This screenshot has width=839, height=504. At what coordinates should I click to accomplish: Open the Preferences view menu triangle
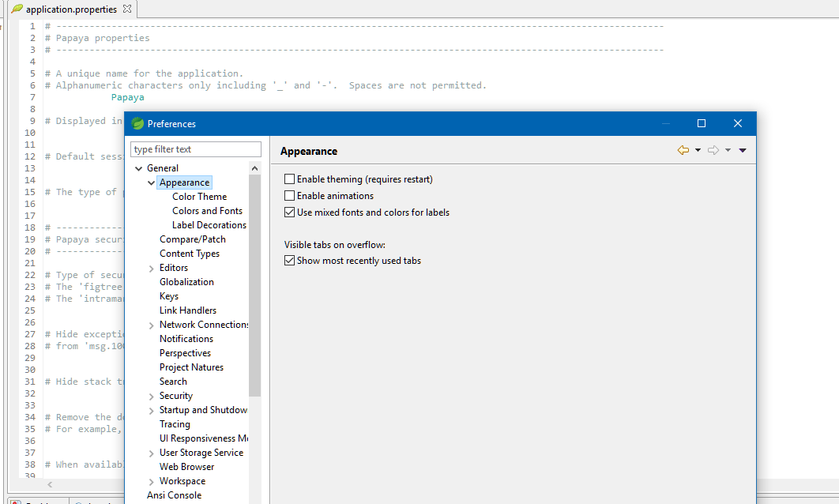point(743,150)
